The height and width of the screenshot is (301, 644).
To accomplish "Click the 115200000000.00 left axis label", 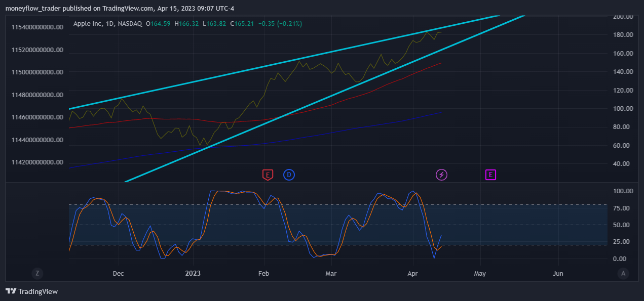I will (x=37, y=50).
